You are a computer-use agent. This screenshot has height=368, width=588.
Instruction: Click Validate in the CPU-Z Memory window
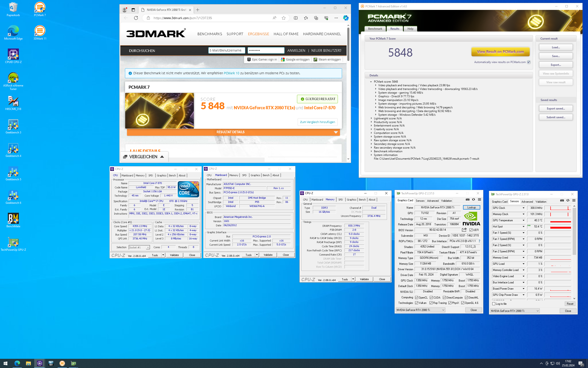364,279
